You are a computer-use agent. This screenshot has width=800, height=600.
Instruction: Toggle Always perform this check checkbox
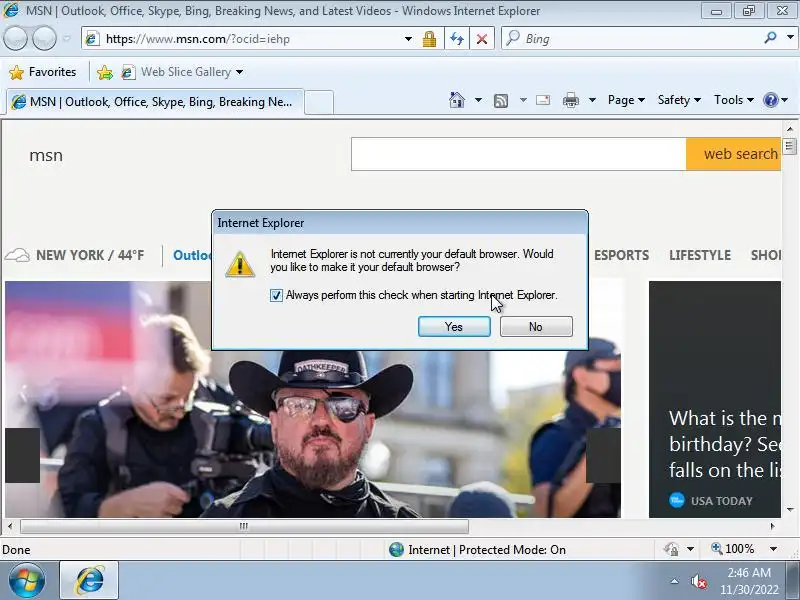pos(276,295)
